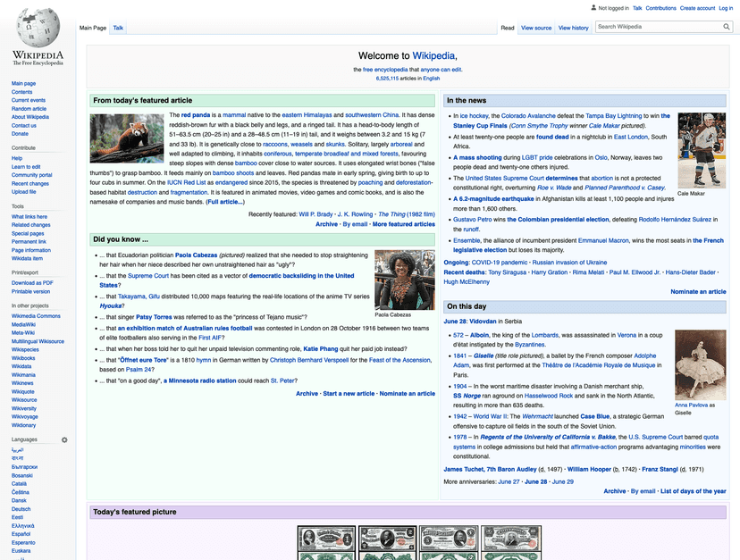The height and width of the screenshot is (560, 740).
Task: Click Recent changes in the sidebar
Action: pos(30,183)
